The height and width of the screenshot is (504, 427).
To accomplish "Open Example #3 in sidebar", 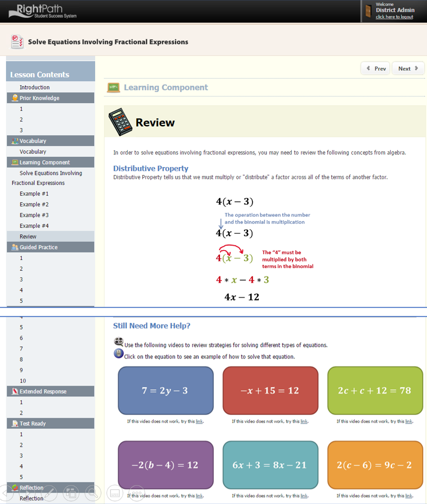I will pyautogui.click(x=34, y=215).
